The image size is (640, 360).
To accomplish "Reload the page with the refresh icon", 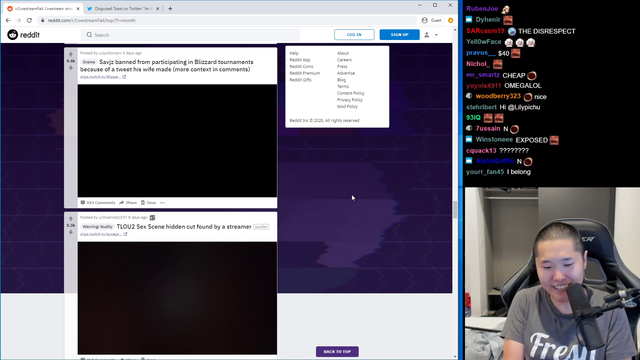I will [x=29, y=20].
